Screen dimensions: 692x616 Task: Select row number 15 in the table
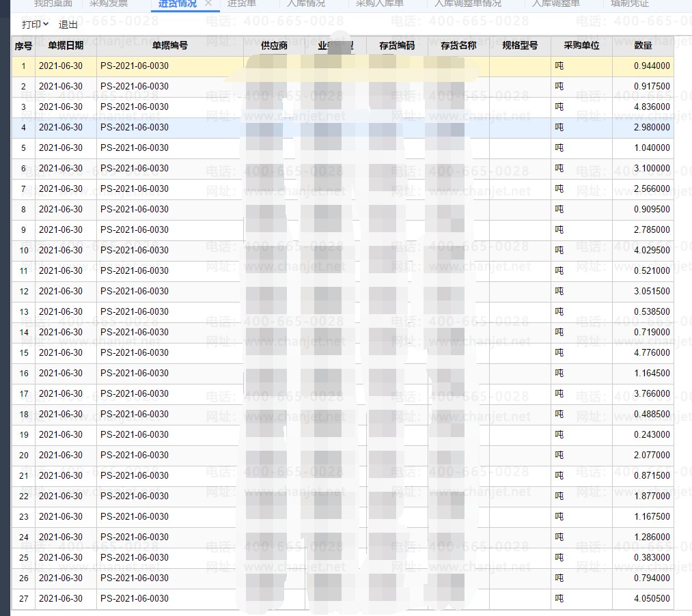24,353
